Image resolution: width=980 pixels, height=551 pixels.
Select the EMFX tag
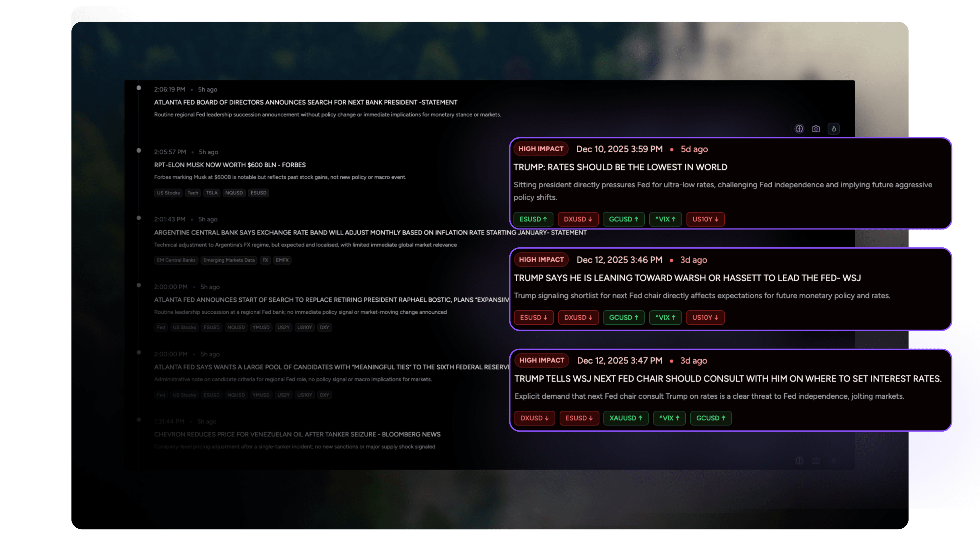pos(282,260)
